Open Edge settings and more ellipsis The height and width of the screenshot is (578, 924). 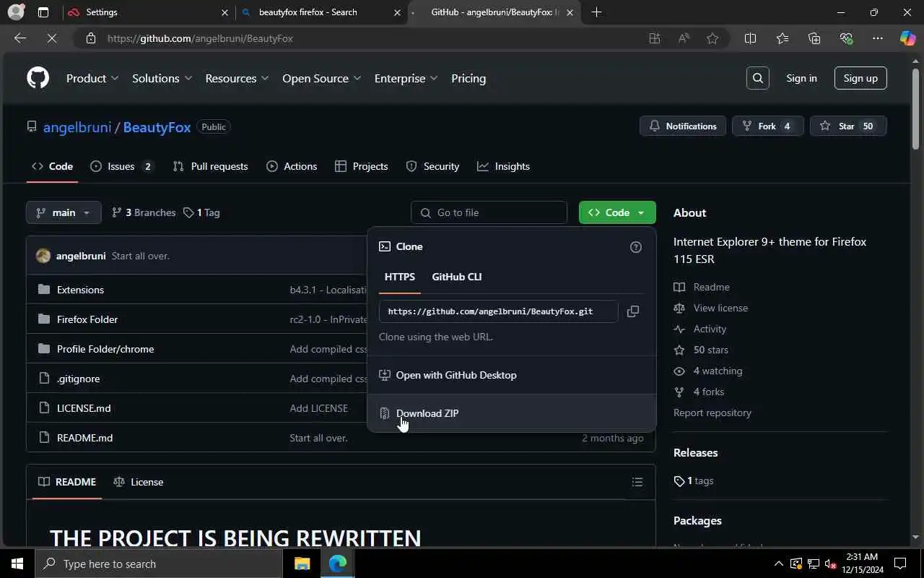(x=878, y=38)
